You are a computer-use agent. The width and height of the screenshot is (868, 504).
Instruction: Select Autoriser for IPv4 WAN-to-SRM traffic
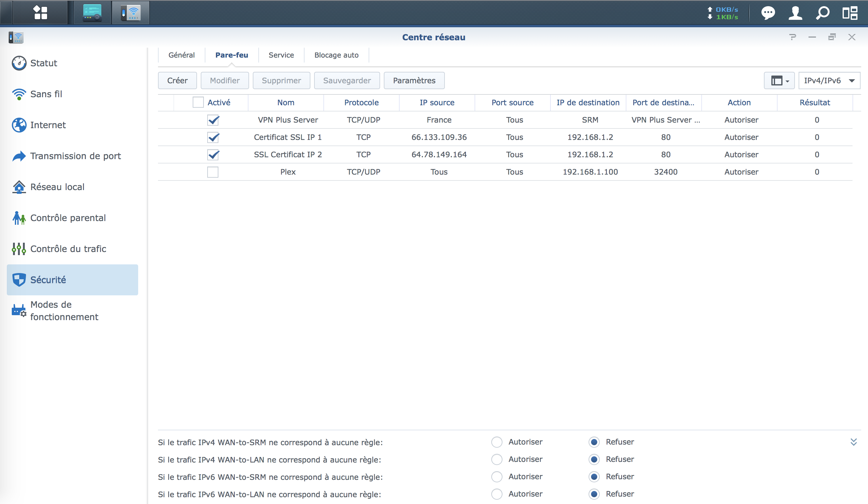tap(497, 442)
